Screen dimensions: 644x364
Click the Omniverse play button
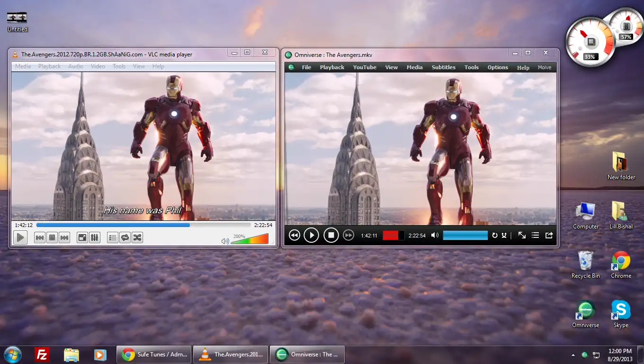click(x=311, y=235)
